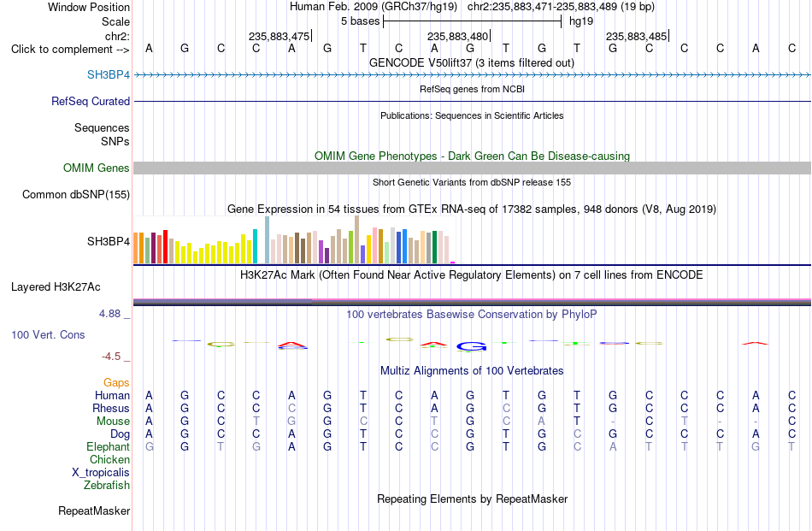The height and width of the screenshot is (531, 812).
Task: Click the SNPs track label
Action: point(115,141)
